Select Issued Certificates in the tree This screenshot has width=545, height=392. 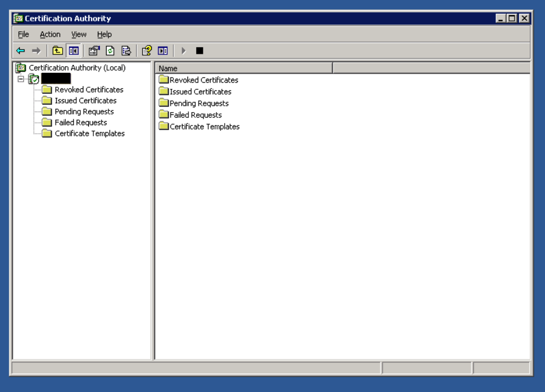pos(85,101)
